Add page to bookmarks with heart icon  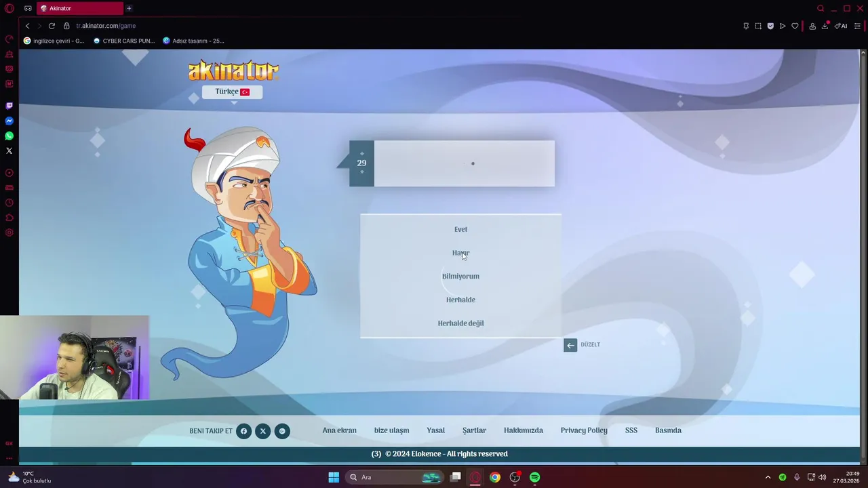pyautogui.click(x=795, y=26)
